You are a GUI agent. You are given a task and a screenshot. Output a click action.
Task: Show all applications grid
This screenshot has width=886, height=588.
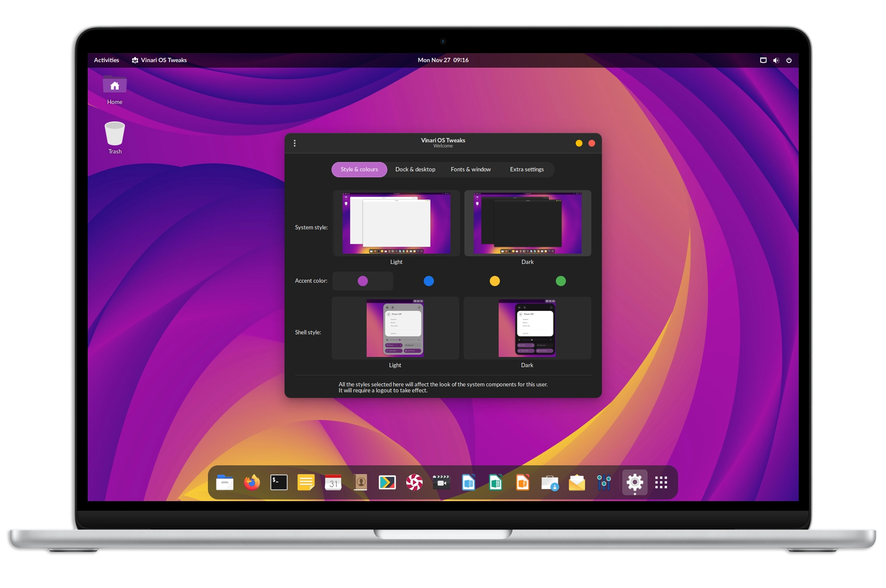(661, 482)
